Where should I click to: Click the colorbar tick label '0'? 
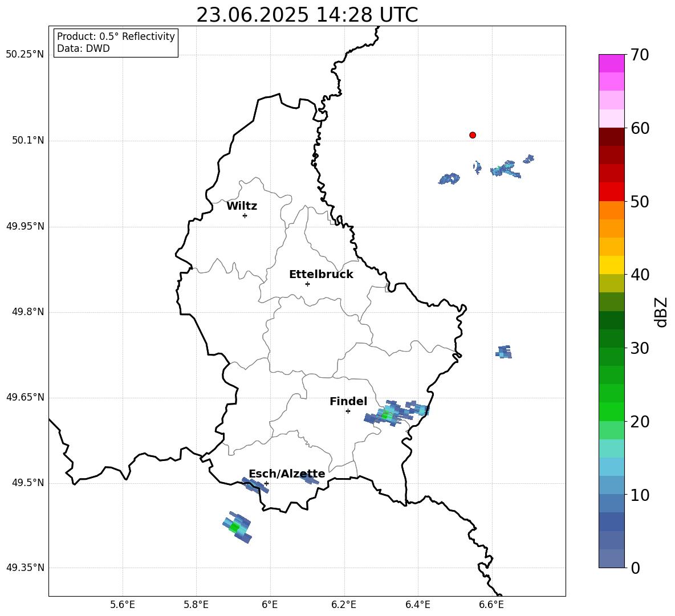point(636,568)
